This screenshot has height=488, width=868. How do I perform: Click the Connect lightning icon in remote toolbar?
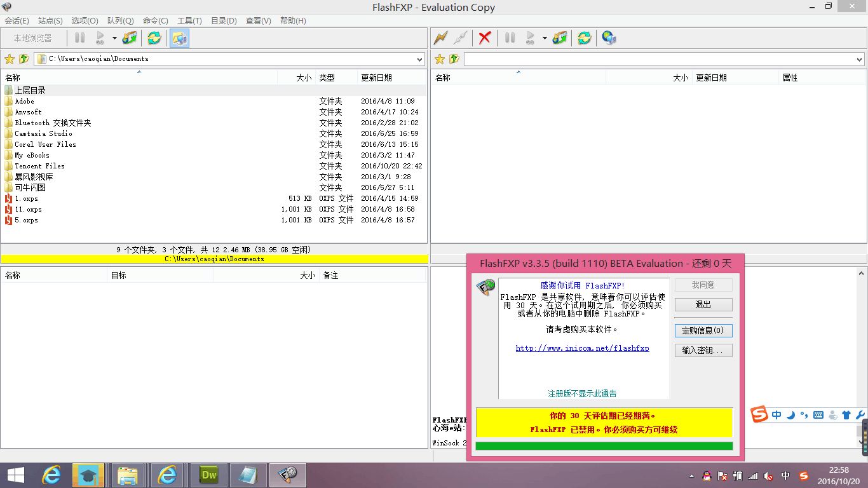[x=440, y=38]
